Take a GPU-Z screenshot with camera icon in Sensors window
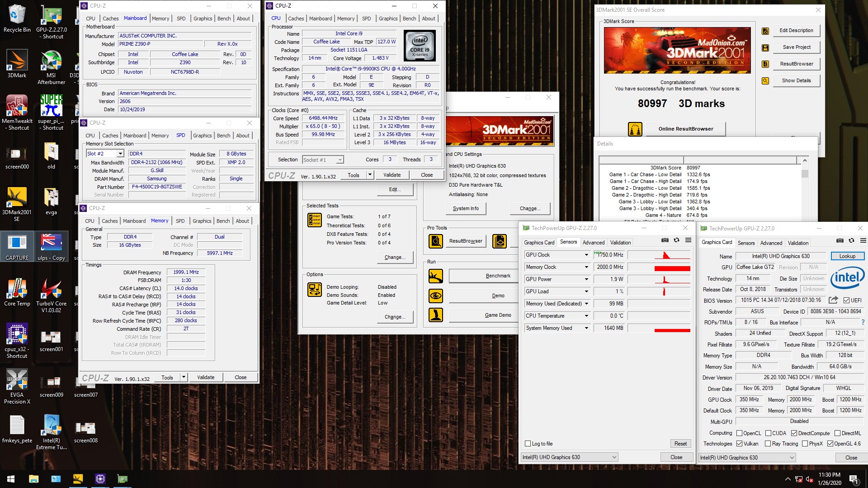 [x=665, y=240]
